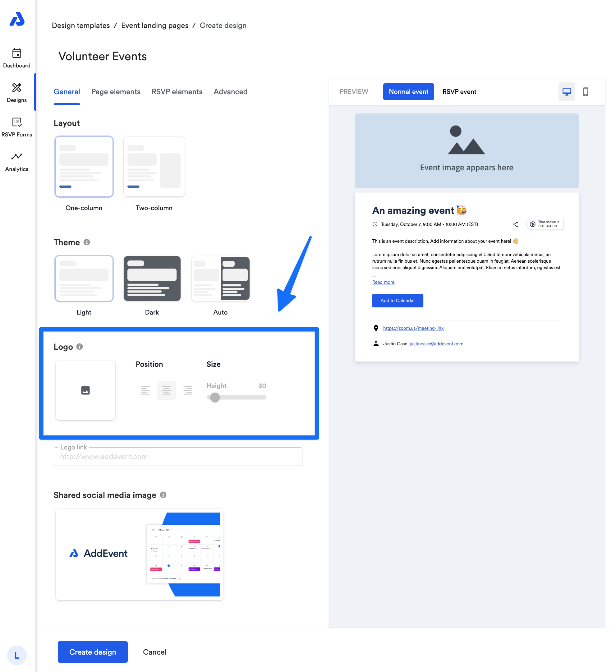This screenshot has height=672, width=616.
Task: Expand event description with Read more
Action: point(383,282)
